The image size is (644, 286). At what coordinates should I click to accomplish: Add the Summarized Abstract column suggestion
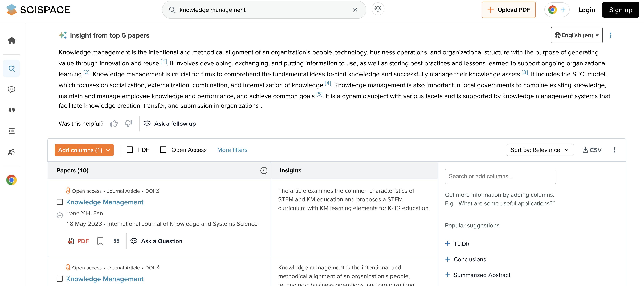(x=478, y=275)
